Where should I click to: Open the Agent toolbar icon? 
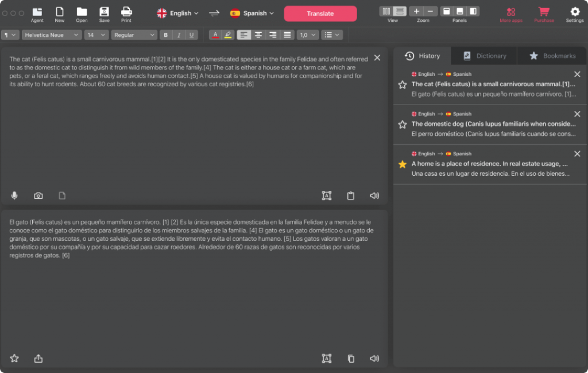pos(37,13)
